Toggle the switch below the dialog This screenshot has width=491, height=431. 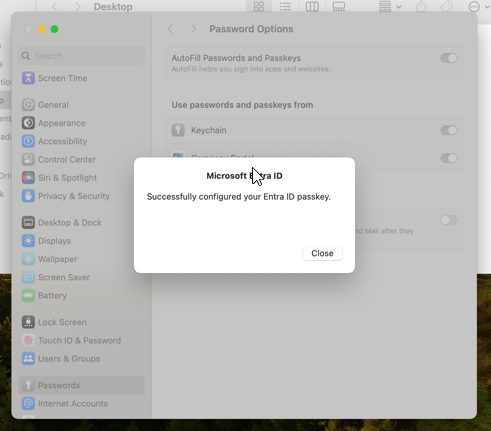(449, 220)
